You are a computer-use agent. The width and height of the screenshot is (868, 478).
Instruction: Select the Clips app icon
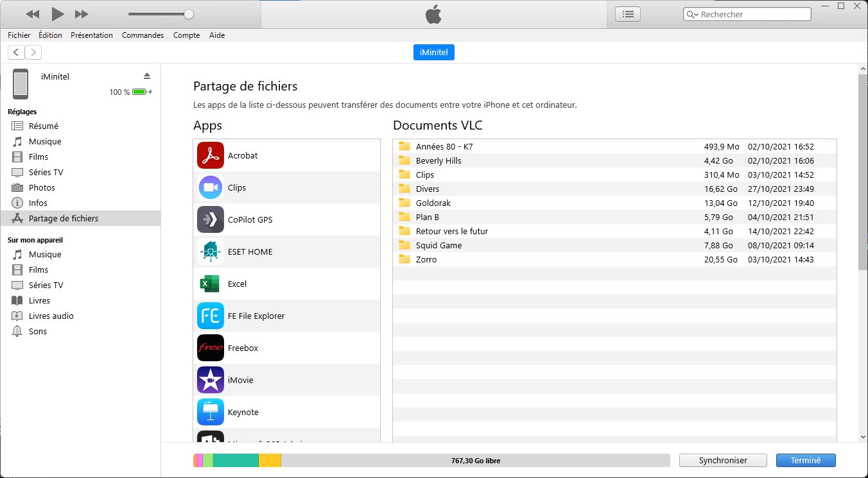click(x=211, y=187)
